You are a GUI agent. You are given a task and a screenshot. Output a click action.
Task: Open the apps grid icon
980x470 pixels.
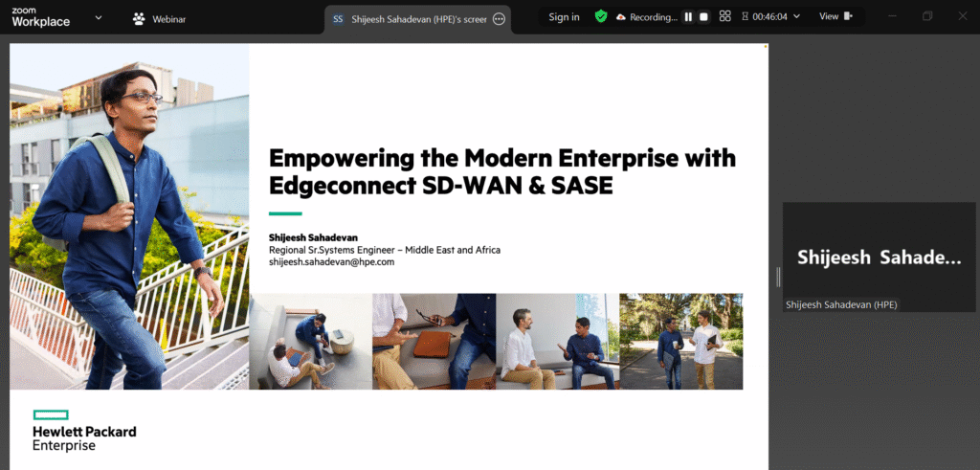pyautogui.click(x=725, y=17)
